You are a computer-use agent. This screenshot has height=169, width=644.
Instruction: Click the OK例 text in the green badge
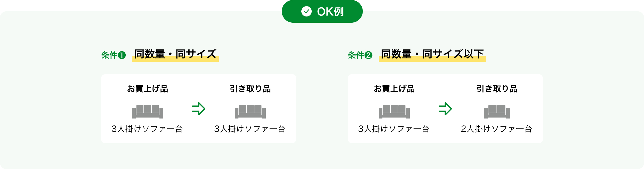(x=330, y=12)
